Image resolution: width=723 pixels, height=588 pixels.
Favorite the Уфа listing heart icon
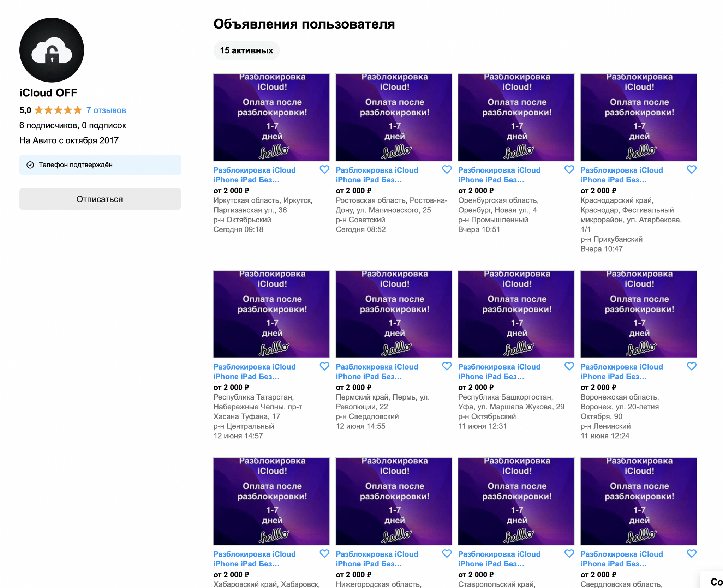coord(569,366)
